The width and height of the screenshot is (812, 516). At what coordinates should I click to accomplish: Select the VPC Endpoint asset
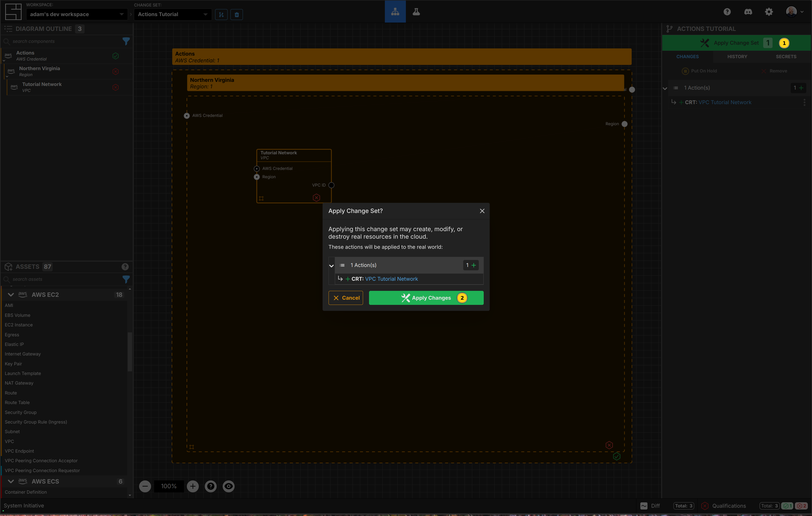19,451
